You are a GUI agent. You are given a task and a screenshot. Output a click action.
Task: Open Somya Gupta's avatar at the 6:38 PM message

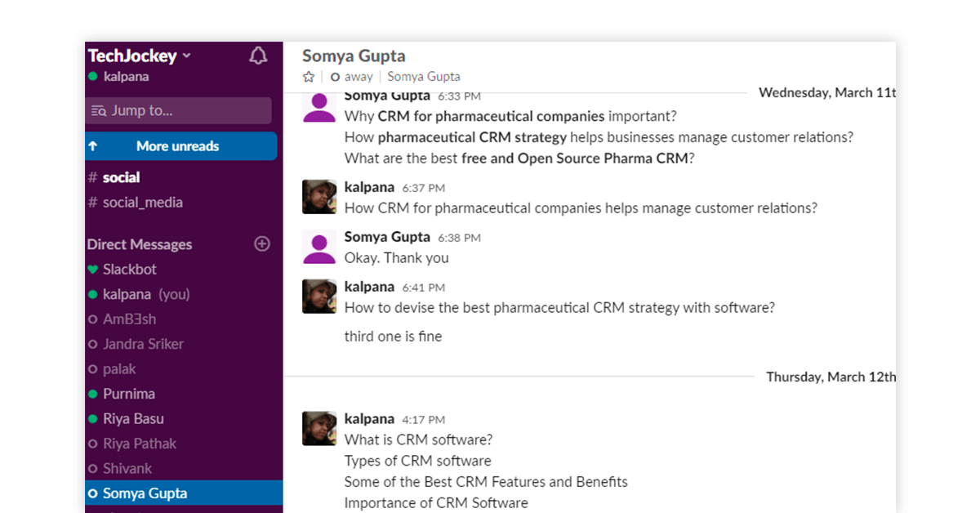coord(319,247)
